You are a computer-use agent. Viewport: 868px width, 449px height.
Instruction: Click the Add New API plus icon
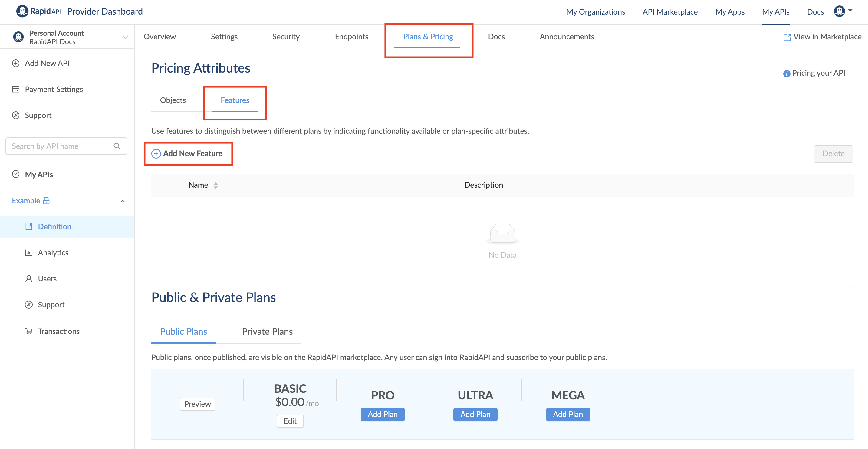click(16, 63)
